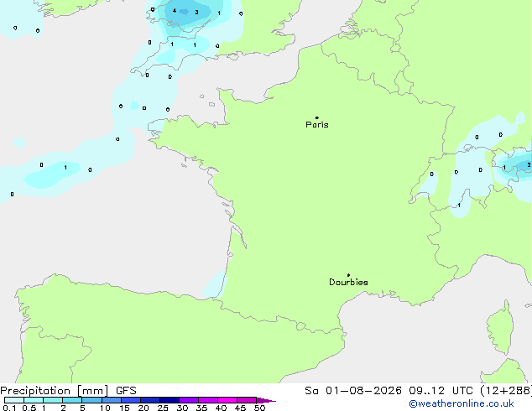Image resolution: width=532 pixels, height=411 pixels.
Task: Click the forecast date 'Sa 01-08-2026' text
Action: pyautogui.click(x=353, y=391)
